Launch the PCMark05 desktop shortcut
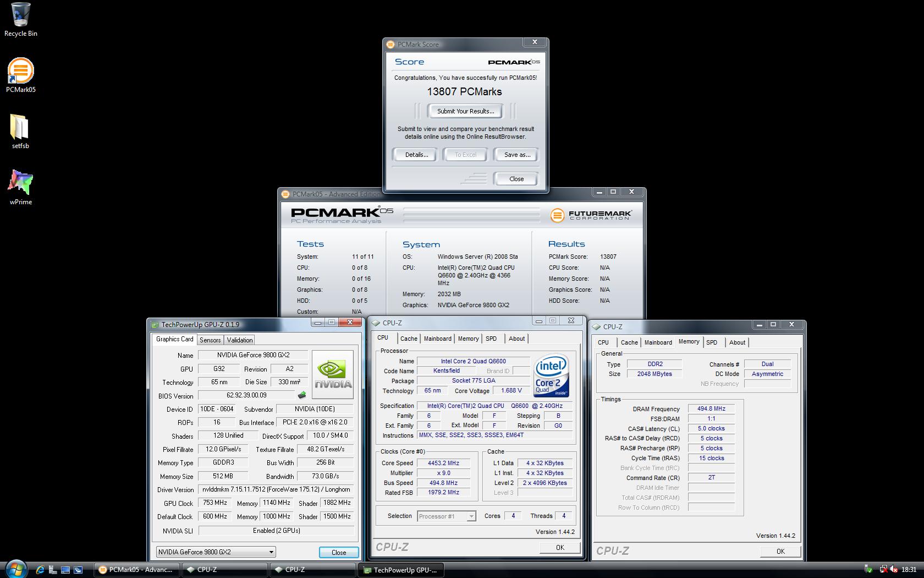Image resolution: width=924 pixels, height=578 pixels. (x=20, y=75)
